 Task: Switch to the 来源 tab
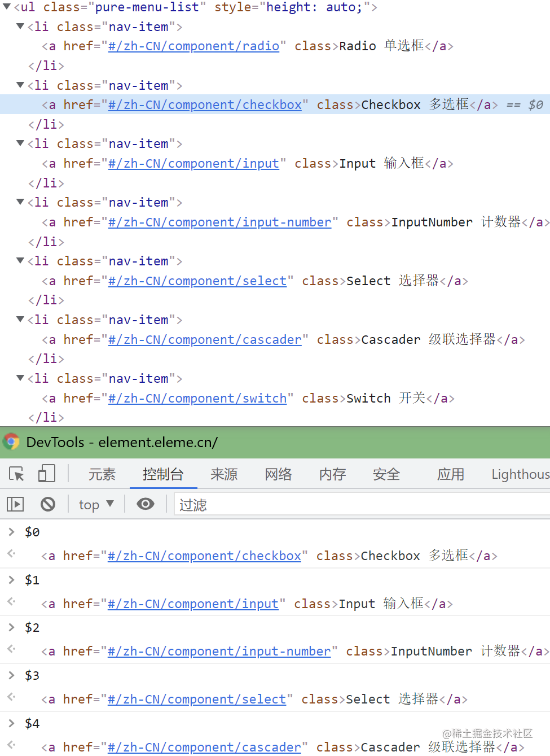click(x=224, y=474)
